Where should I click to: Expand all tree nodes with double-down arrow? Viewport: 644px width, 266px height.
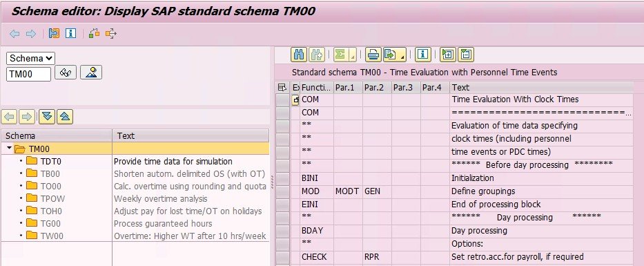[47, 117]
